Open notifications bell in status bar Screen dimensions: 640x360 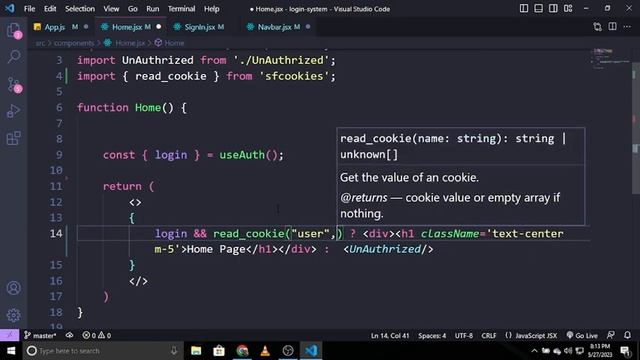coord(627,336)
